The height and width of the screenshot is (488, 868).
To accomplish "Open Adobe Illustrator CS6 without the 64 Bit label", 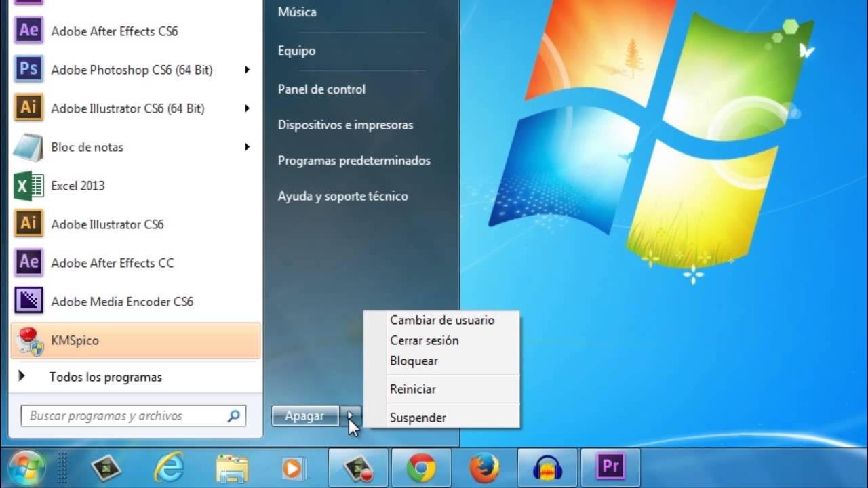I will (136, 224).
